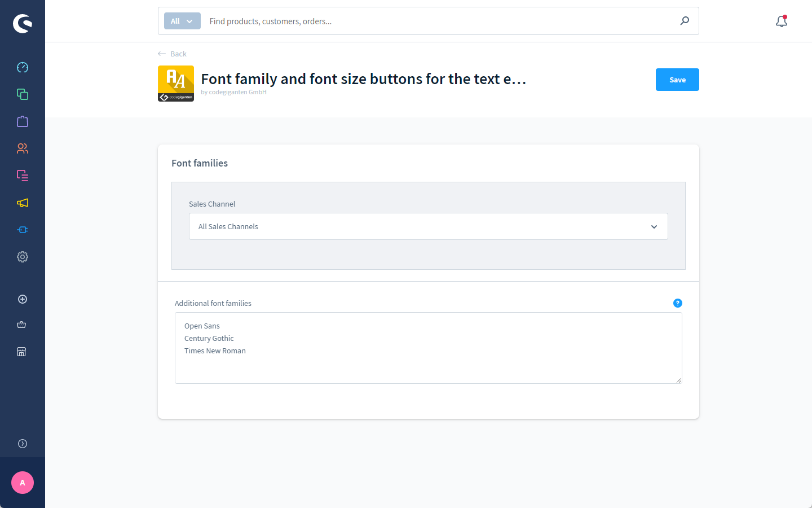Open the Orders shopping bag icon

coord(23,121)
